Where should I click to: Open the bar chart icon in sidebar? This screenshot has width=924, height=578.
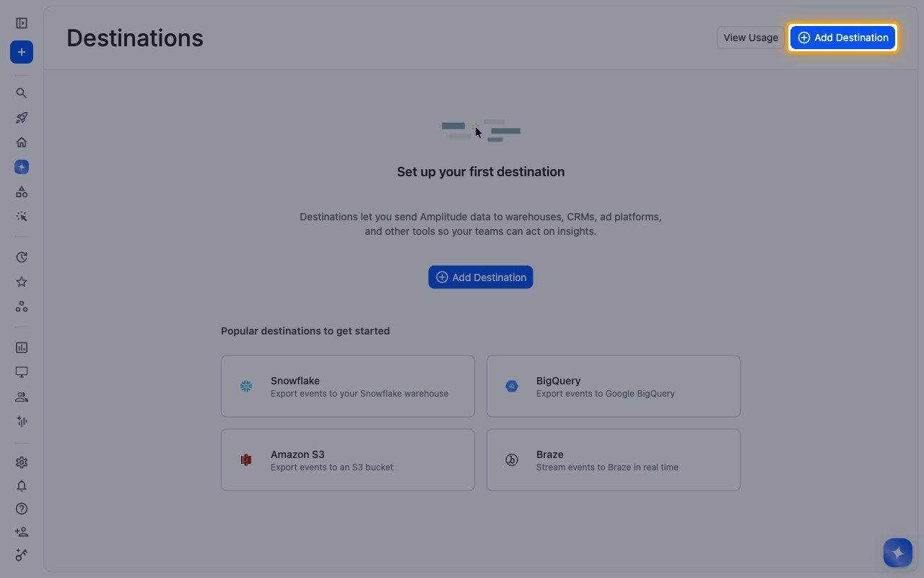click(22, 348)
